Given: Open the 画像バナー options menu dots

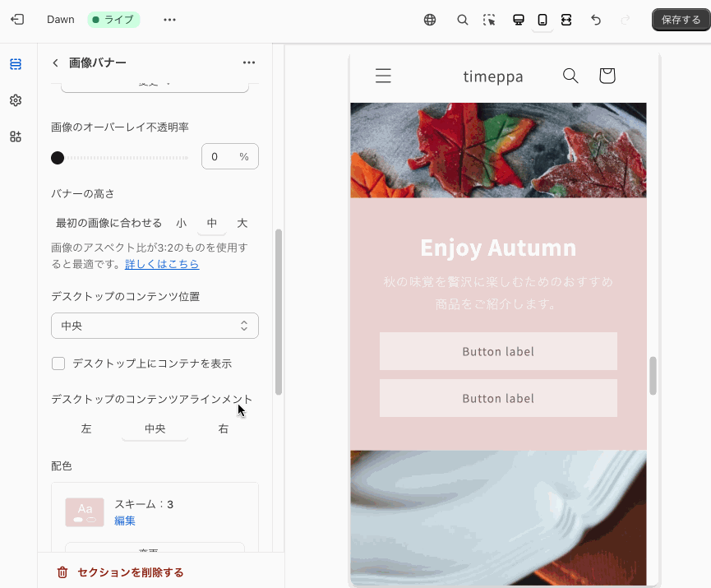Looking at the screenshot, I should pos(249,62).
